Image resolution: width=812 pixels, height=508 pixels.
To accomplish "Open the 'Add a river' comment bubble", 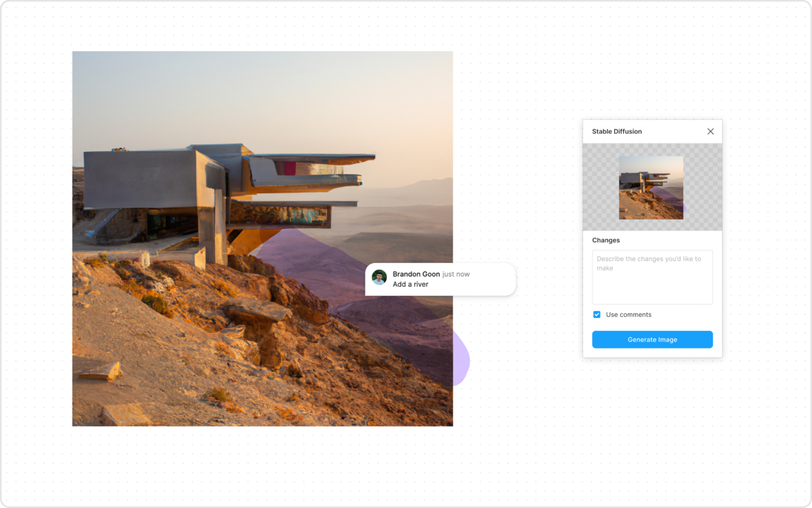I will point(440,279).
